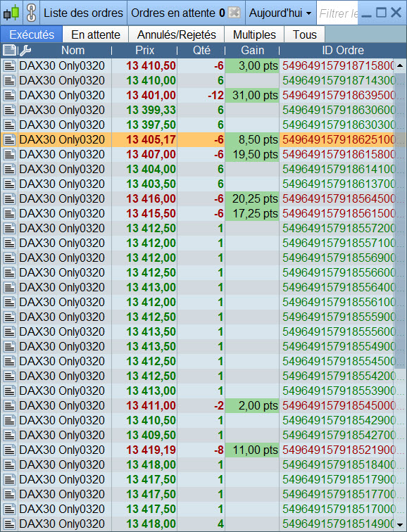Select order ID ending 714300
The image size is (407, 532).
pos(339,80)
